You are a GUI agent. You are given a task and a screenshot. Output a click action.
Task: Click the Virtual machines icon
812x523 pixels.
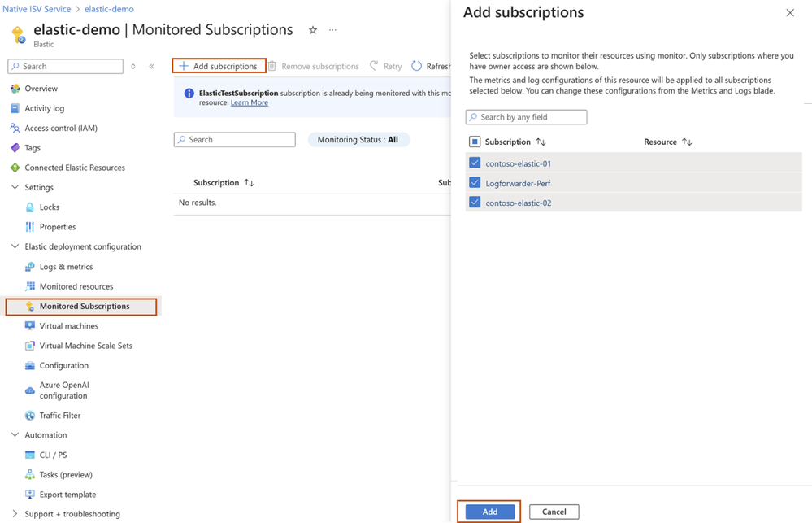(x=30, y=326)
